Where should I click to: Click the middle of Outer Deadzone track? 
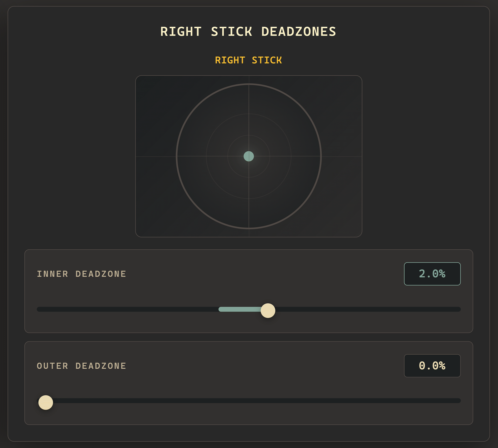(x=249, y=400)
